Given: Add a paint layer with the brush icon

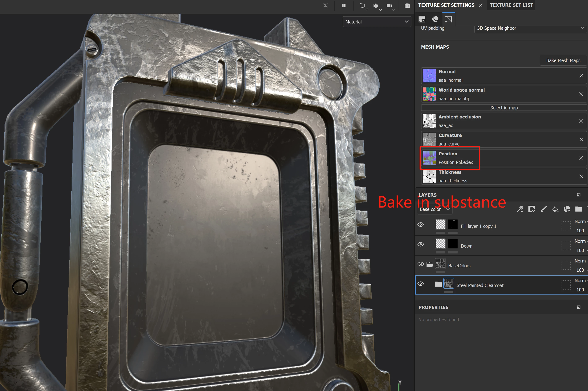Looking at the screenshot, I should 544,209.
